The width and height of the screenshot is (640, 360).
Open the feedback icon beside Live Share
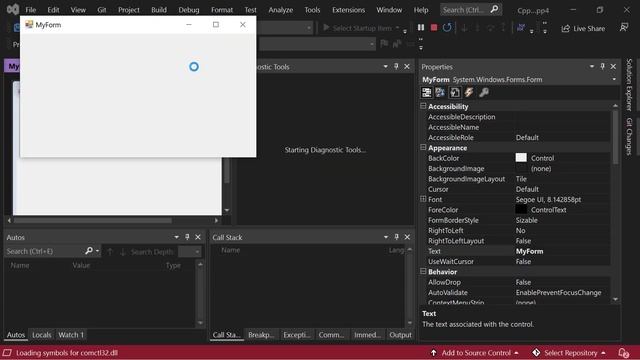pyautogui.click(x=624, y=27)
